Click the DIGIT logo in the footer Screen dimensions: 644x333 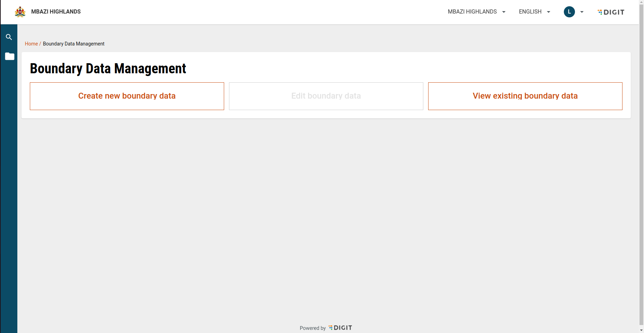point(340,328)
